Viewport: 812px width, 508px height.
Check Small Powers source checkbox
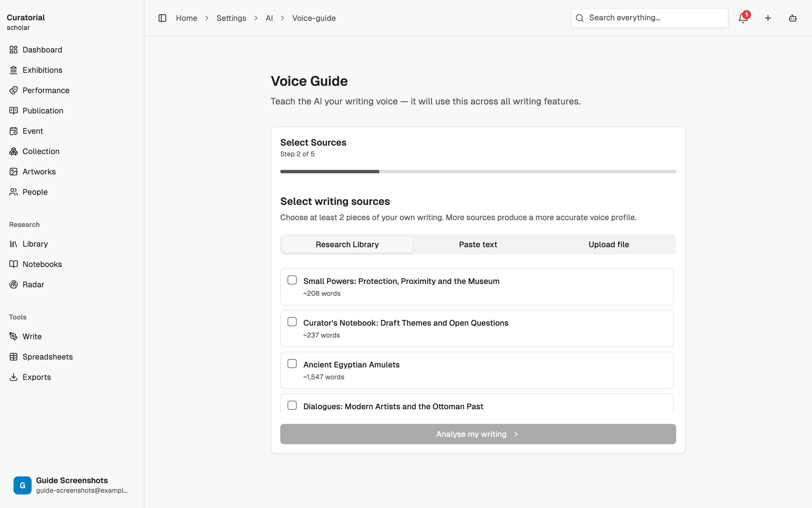[292, 280]
